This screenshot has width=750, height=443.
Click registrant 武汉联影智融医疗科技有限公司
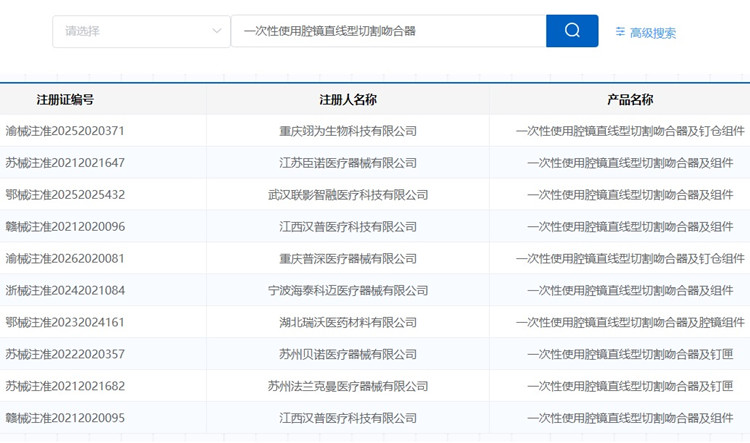point(348,195)
